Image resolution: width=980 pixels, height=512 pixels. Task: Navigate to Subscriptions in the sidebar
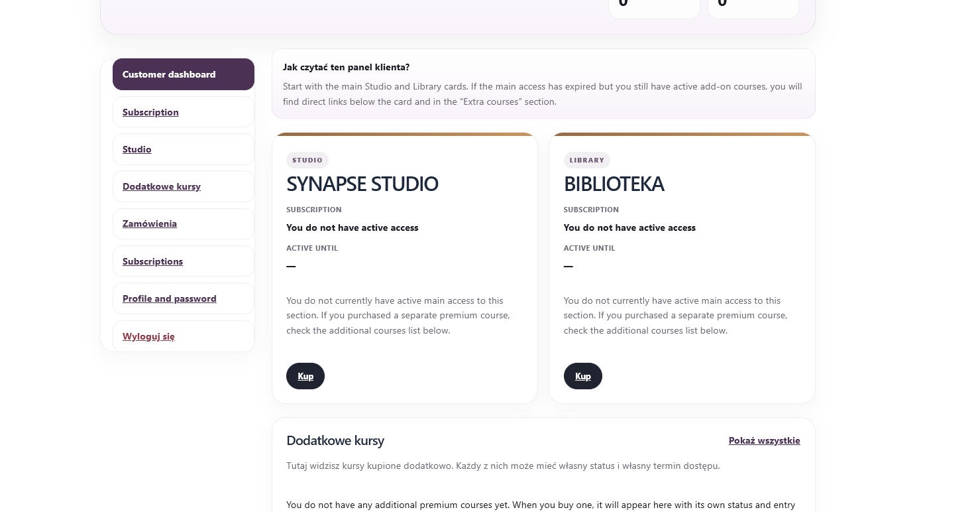(x=152, y=261)
